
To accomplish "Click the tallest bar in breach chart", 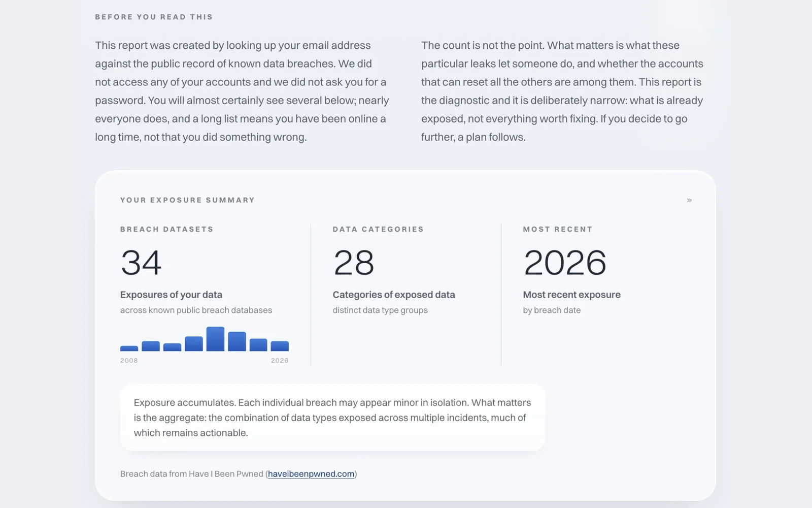I will point(215,339).
